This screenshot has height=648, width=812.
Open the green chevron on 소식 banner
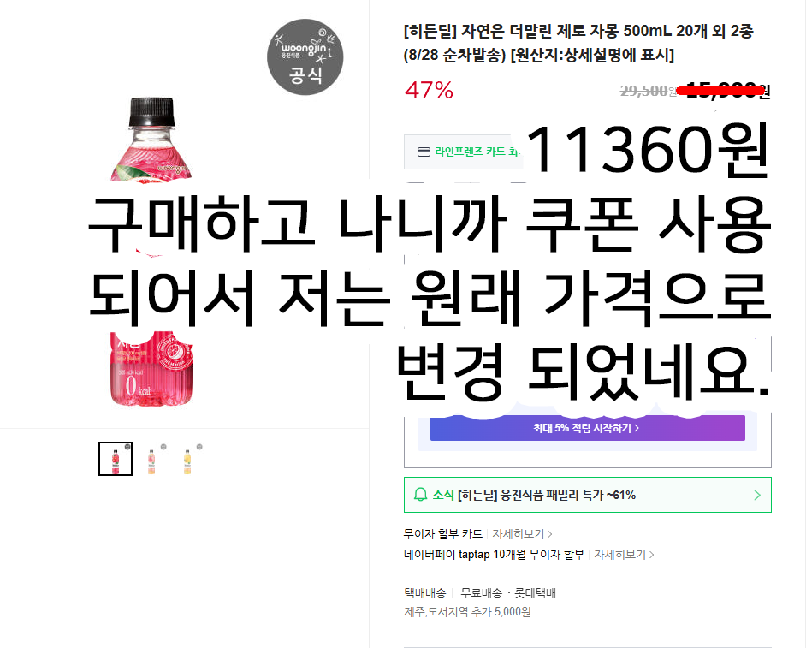757,495
